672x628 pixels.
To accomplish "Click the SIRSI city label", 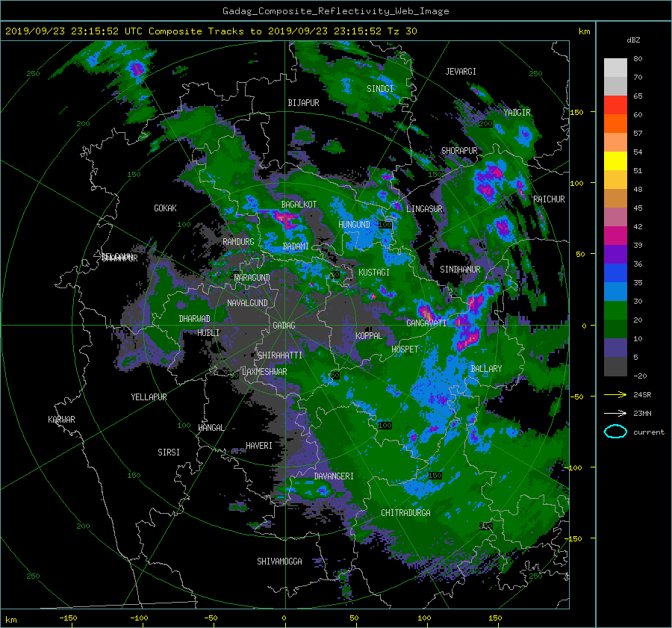I will coord(169,453).
